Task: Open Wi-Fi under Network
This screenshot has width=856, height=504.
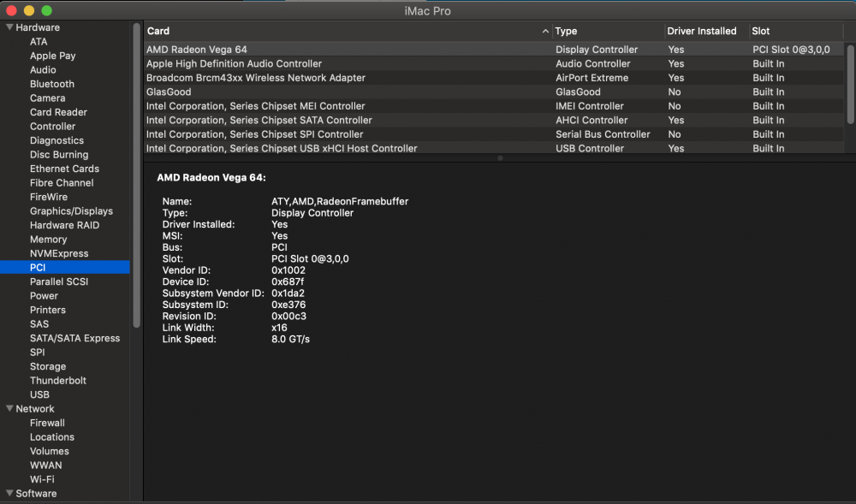Action: tap(42, 479)
